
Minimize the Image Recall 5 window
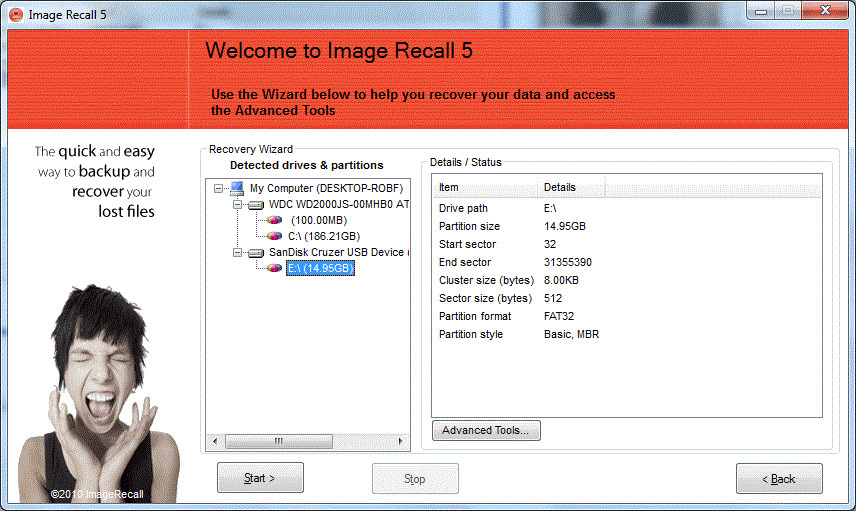[761, 11]
